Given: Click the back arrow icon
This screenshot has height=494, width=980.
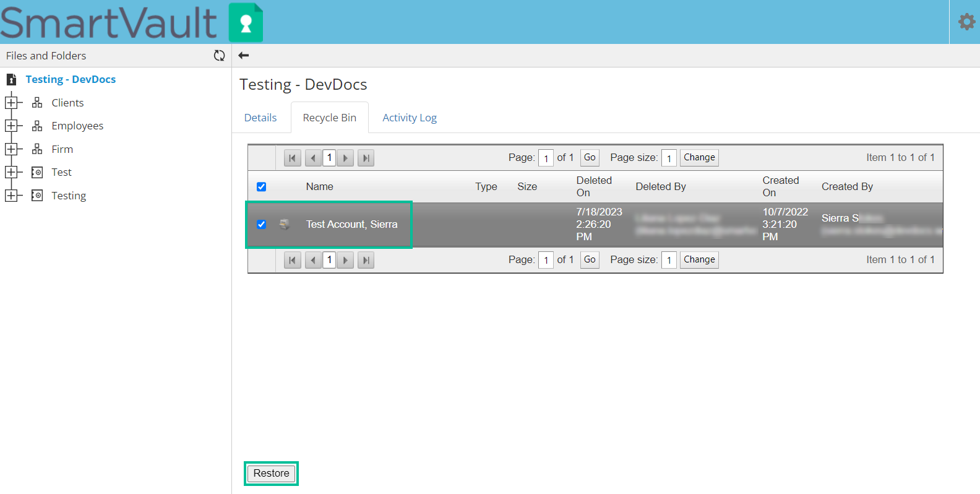Looking at the screenshot, I should [244, 56].
